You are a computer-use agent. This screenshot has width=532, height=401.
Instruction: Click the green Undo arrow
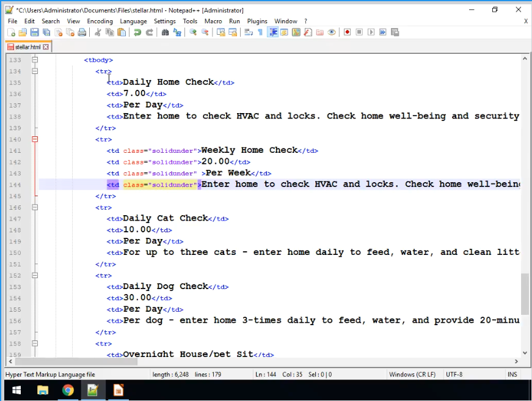tap(137, 32)
